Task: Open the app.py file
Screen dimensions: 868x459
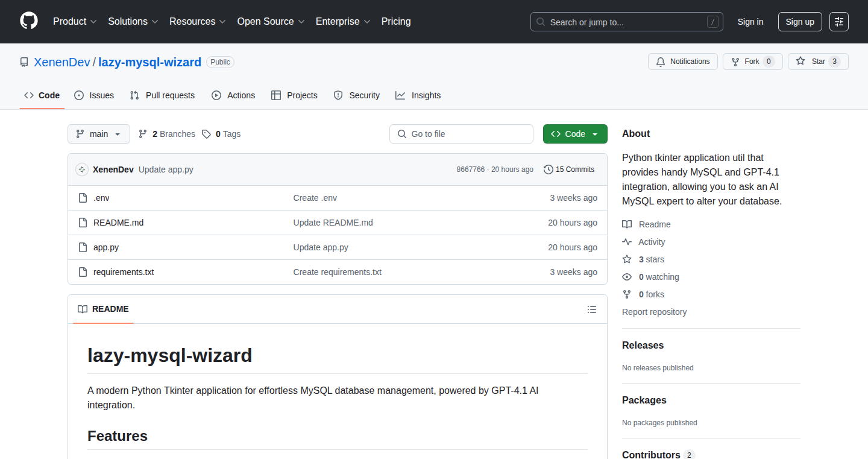Action: coord(106,247)
